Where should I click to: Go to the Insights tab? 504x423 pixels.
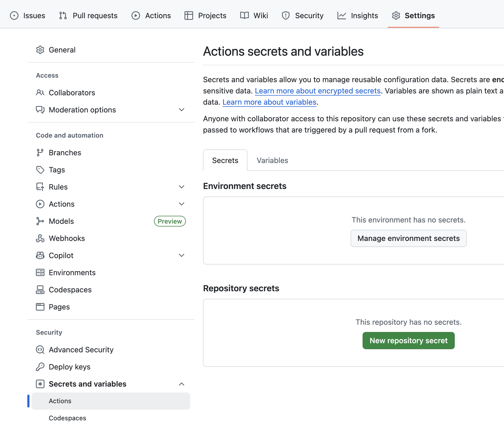click(x=358, y=16)
